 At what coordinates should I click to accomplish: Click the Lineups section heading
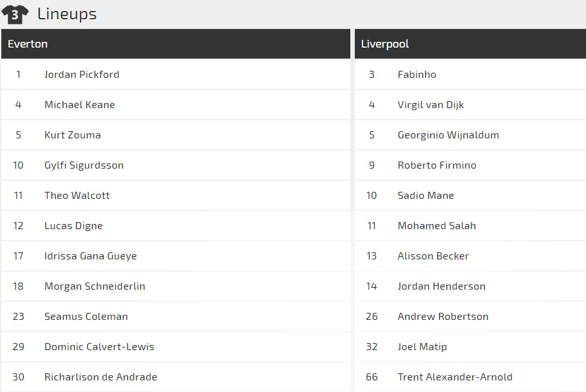click(x=67, y=14)
